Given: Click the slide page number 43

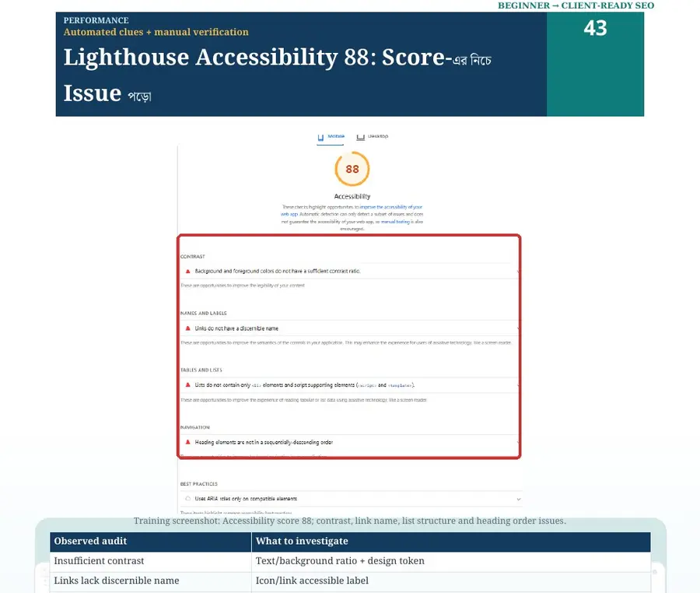Looking at the screenshot, I should [x=595, y=28].
